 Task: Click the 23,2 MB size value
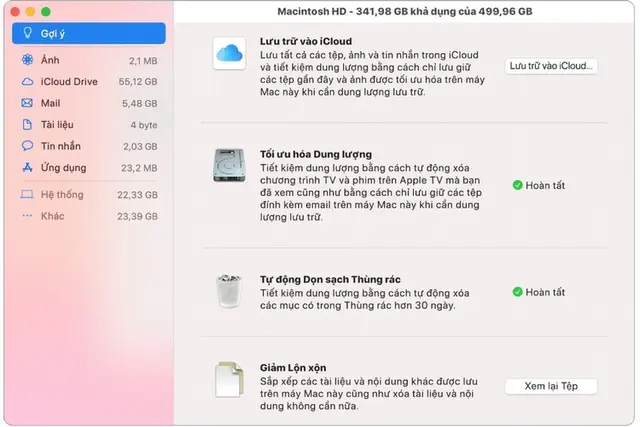(x=139, y=168)
